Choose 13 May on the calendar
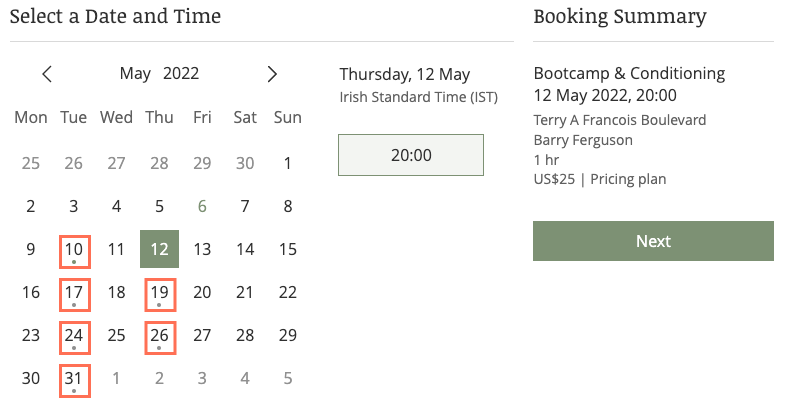The height and width of the screenshot is (401, 786). [x=202, y=249]
